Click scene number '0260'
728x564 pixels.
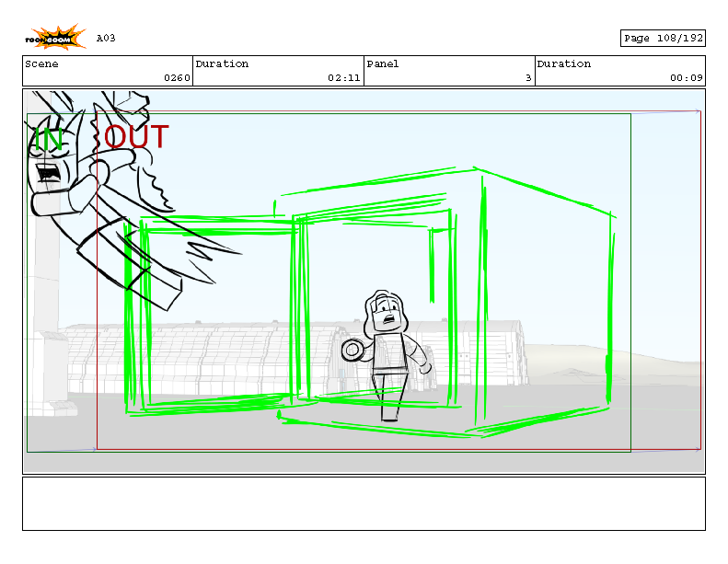coord(177,78)
